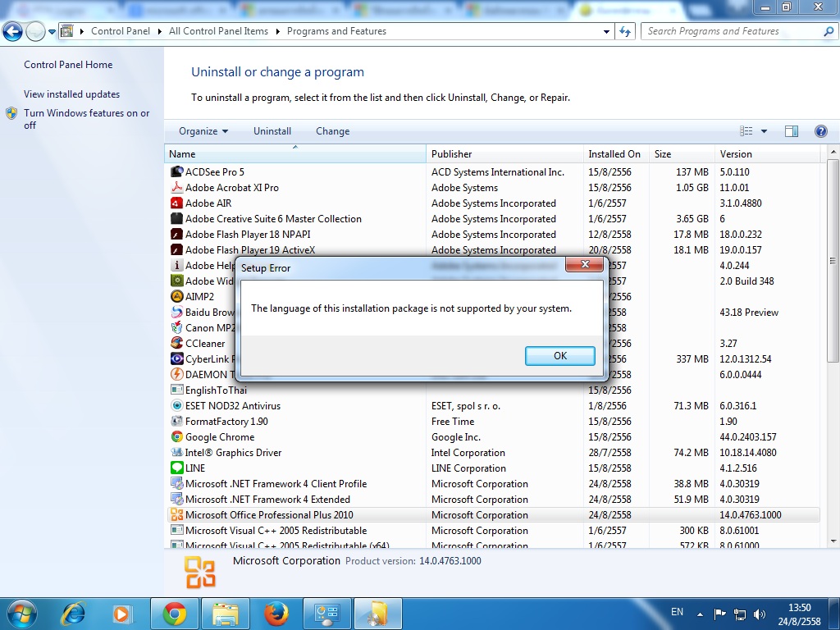The image size is (840, 630).
Task: Open recent pages dropdown arrow
Action: [52, 32]
